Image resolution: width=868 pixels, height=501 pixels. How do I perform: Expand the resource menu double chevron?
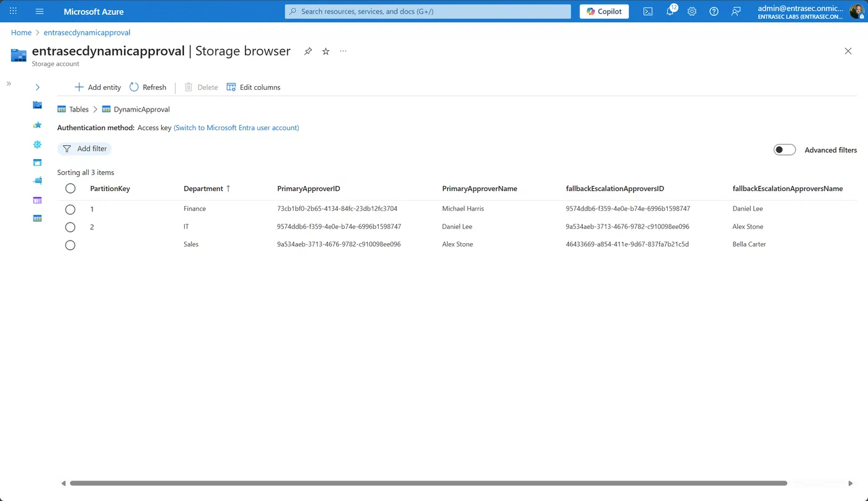pos(9,83)
